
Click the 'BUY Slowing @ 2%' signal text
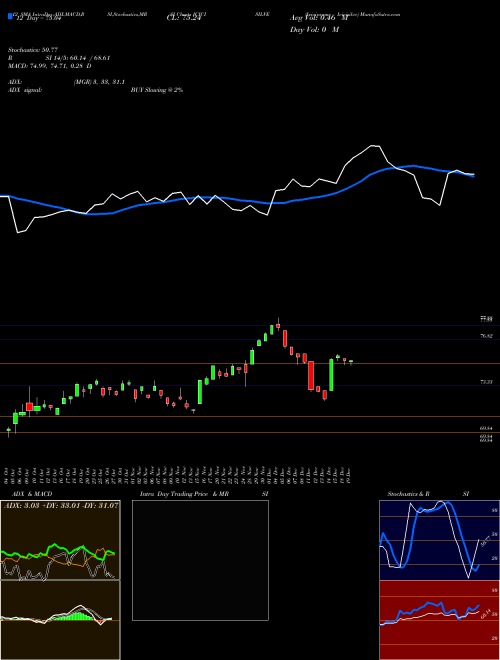[157, 90]
